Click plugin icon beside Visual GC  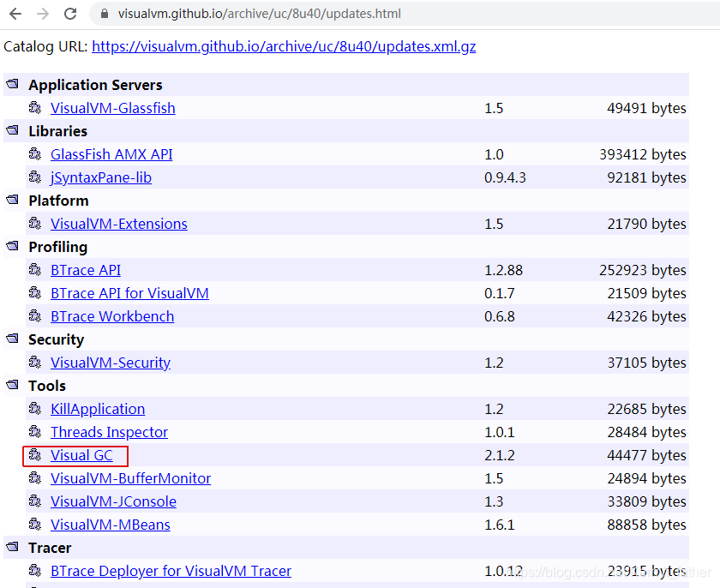[35, 454]
